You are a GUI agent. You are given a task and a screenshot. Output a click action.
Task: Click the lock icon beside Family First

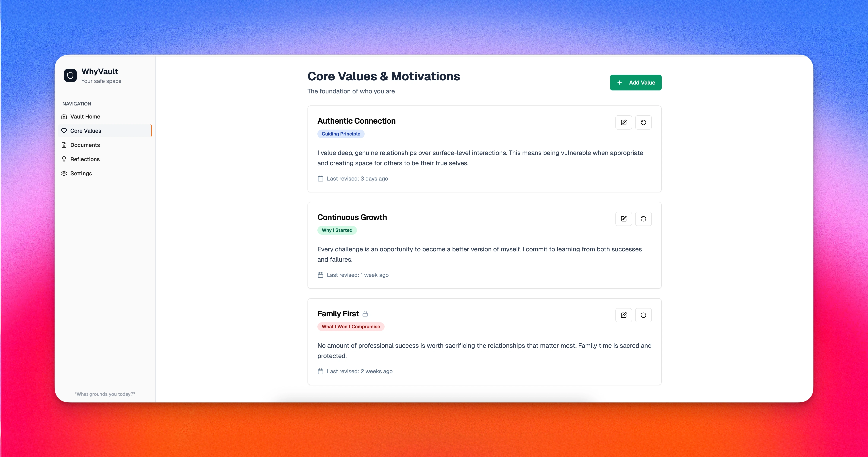point(365,314)
